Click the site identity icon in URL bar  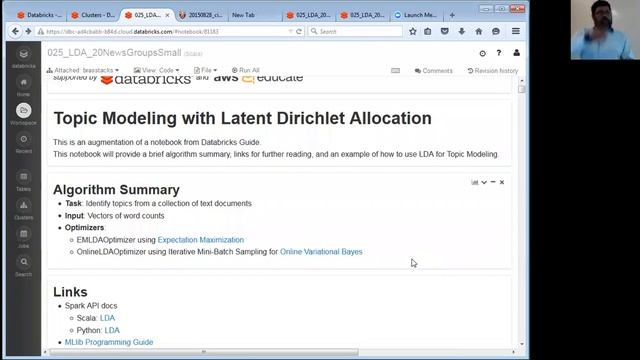40,31
